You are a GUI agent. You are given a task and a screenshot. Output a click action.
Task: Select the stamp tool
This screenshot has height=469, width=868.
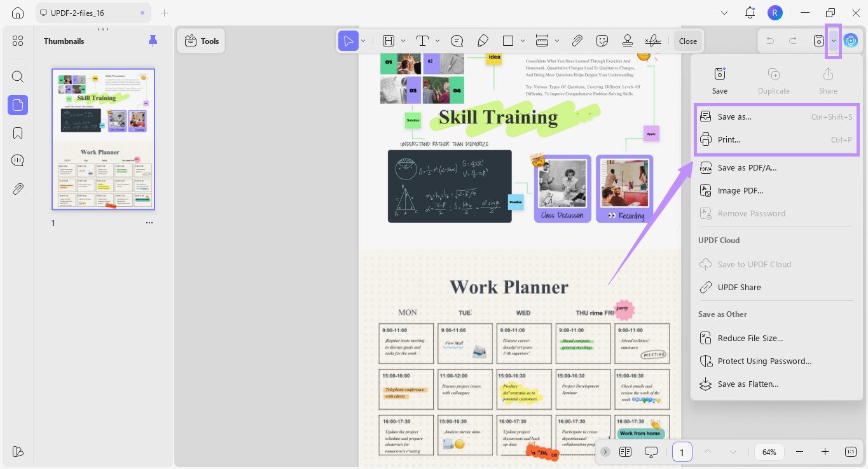click(628, 41)
